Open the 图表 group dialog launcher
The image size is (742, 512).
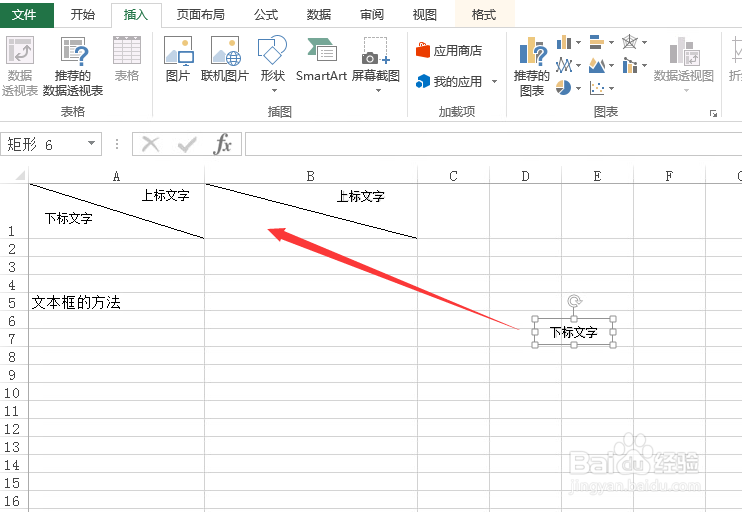click(x=713, y=113)
